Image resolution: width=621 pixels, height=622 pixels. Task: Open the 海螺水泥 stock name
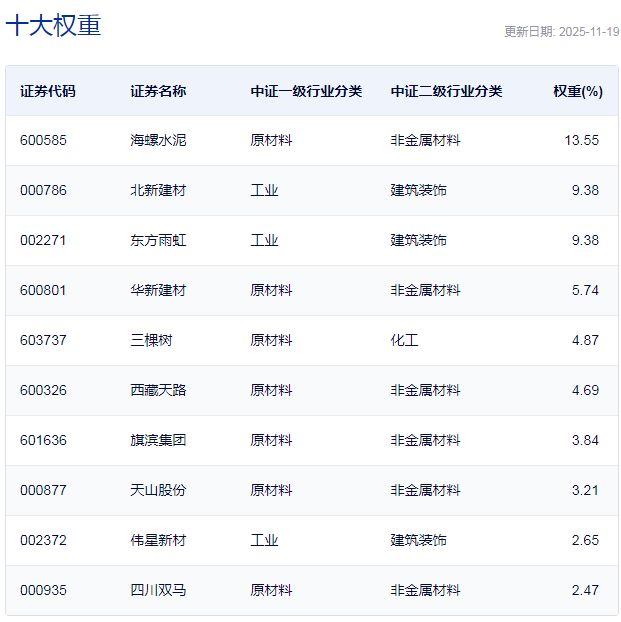[158, 141]
